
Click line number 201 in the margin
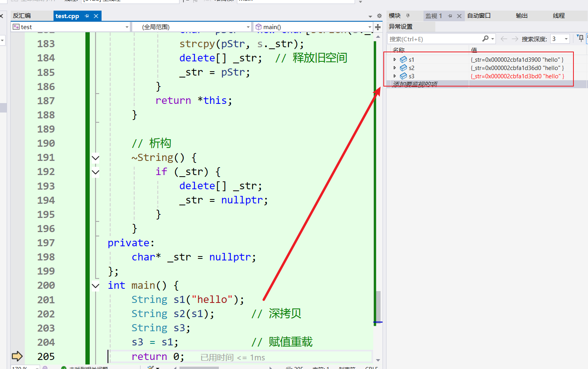tap(46, 300)
